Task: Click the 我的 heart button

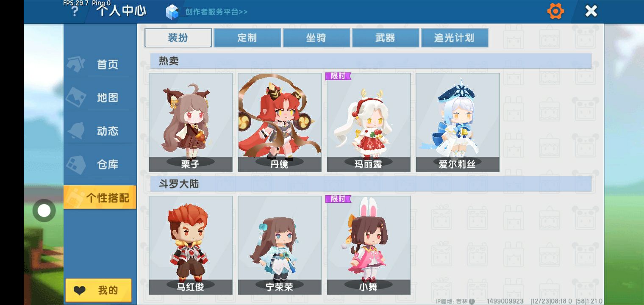Action: [99, 290]
